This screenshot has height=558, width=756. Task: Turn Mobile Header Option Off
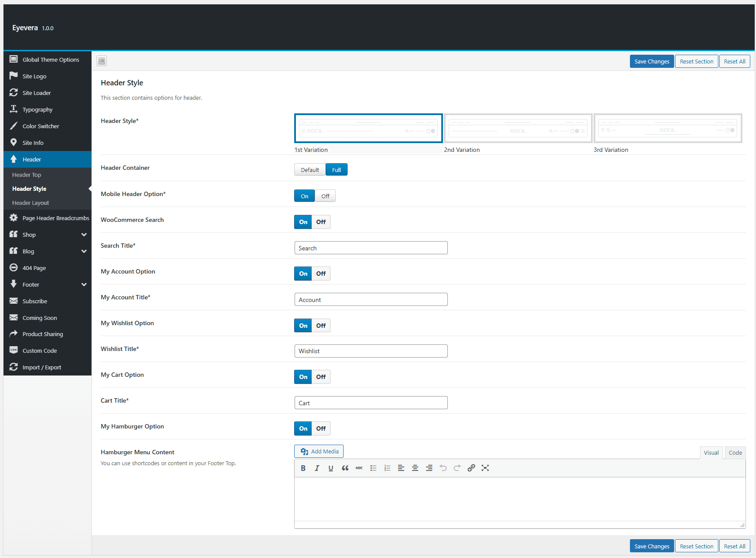click(x=325, y=196)
